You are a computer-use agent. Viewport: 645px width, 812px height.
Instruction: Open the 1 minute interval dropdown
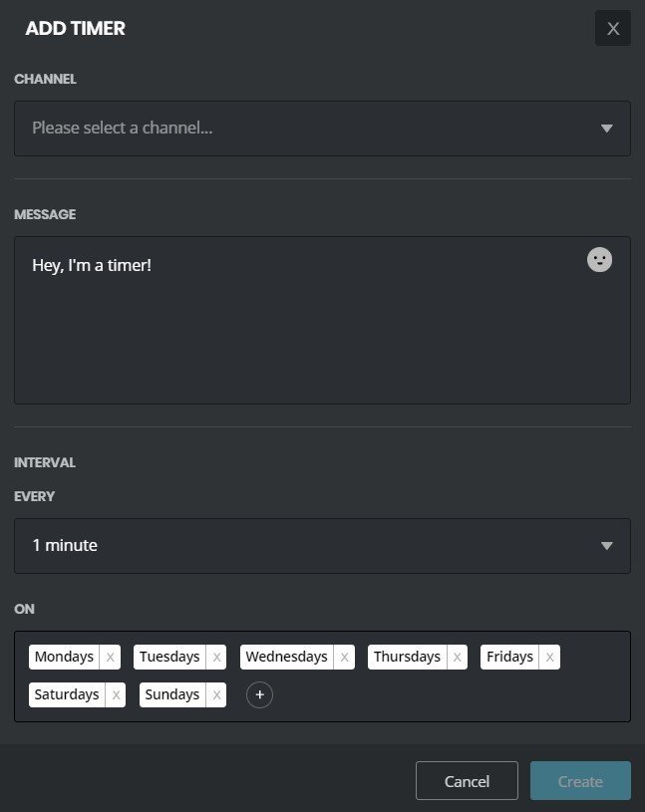(x=322, y=546)
